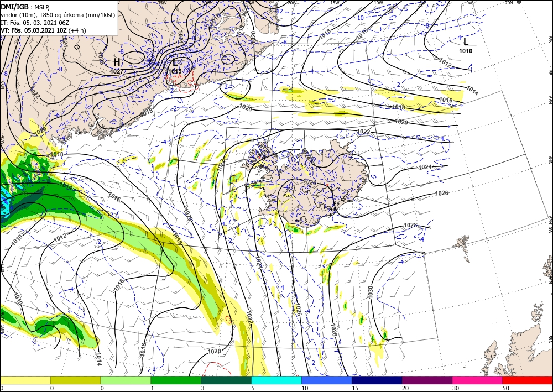This screenshot has height=392, width=553.
Task: Click the '35W' longitude label
Action: click(162, 3)
